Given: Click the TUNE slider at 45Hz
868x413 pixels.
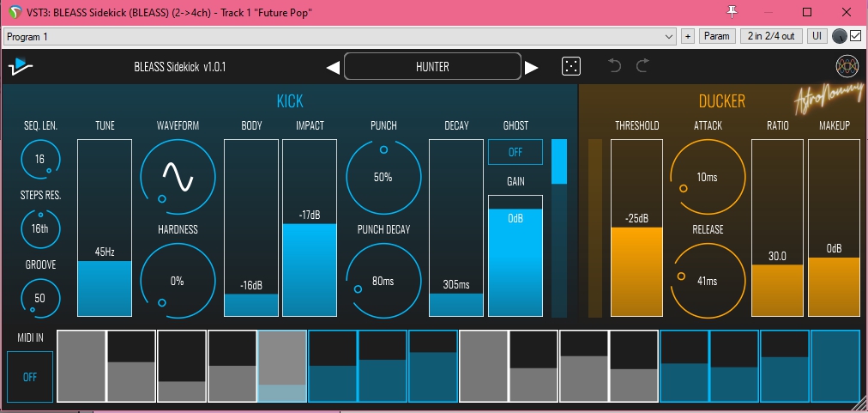Looking at the screenshot, I should tap(105, 228).
